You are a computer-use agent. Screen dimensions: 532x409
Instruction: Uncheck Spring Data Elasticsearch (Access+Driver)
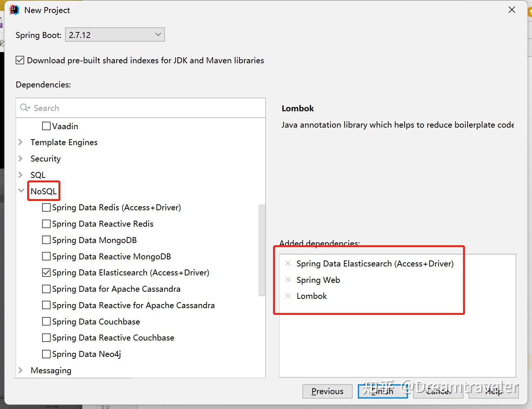(x=46, y=273)
